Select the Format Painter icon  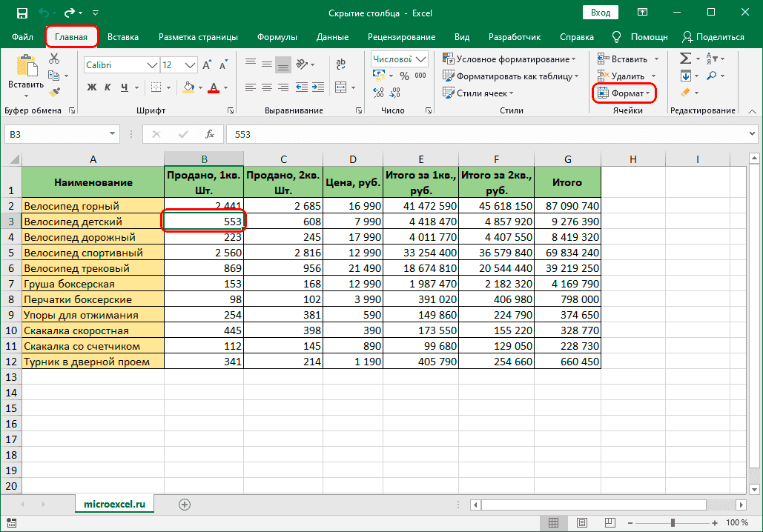point(53,92)
